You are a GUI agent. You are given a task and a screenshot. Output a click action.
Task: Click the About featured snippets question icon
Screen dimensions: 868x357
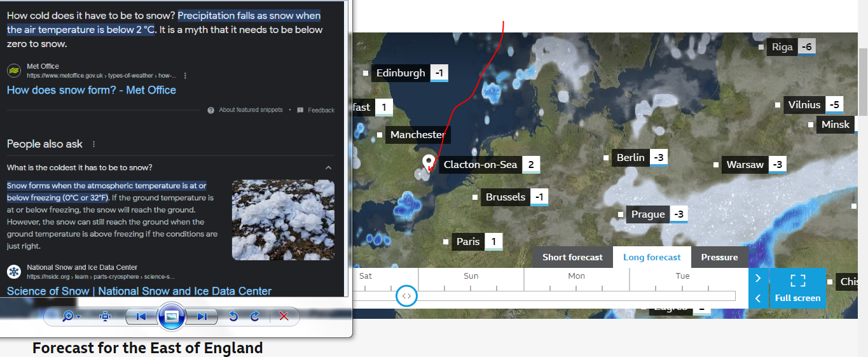point(210,110)
